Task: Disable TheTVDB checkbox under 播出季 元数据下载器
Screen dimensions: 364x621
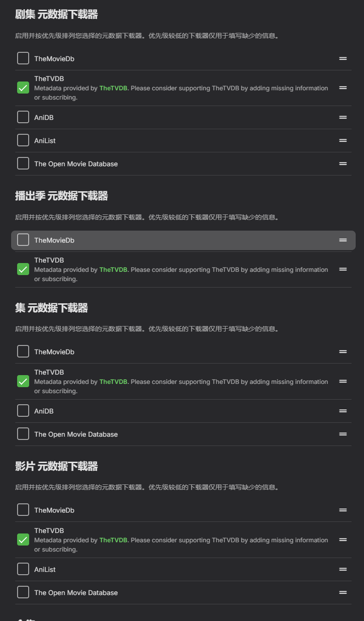Action: (x=23, y=269)
